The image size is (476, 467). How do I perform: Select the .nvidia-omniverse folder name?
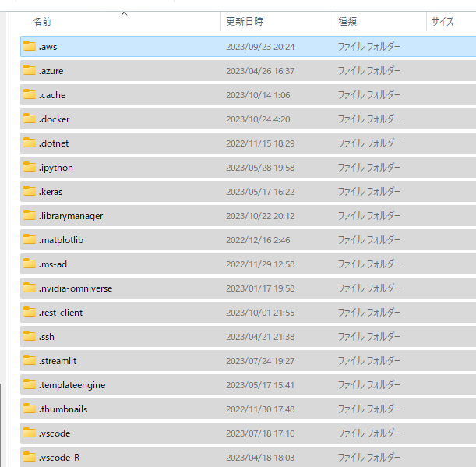point(76,288)
